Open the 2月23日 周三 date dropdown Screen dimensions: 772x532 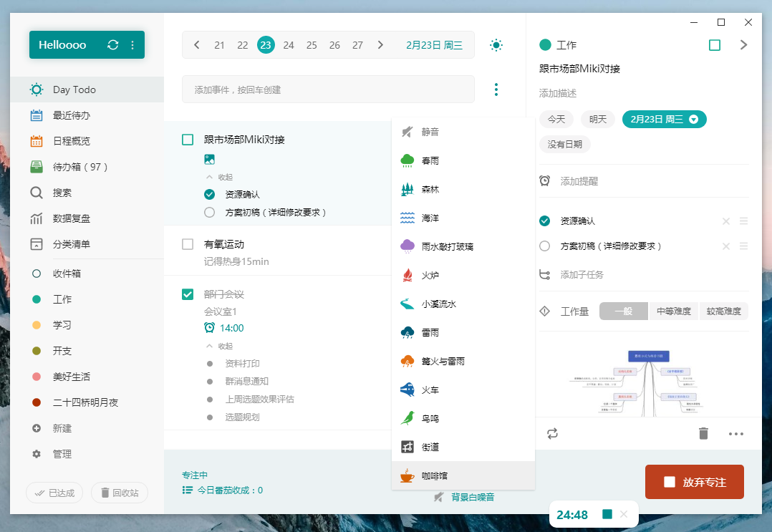coord(664,120)
